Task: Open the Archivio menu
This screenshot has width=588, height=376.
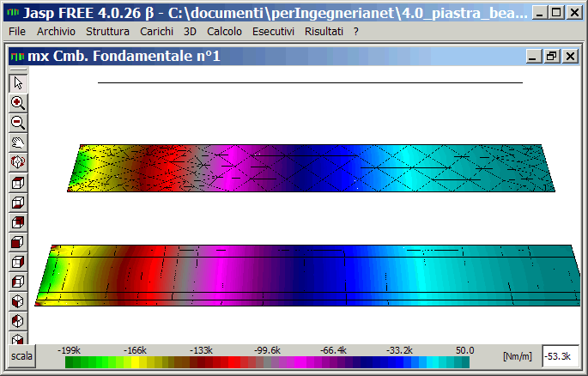Action: tap(56, 32)
